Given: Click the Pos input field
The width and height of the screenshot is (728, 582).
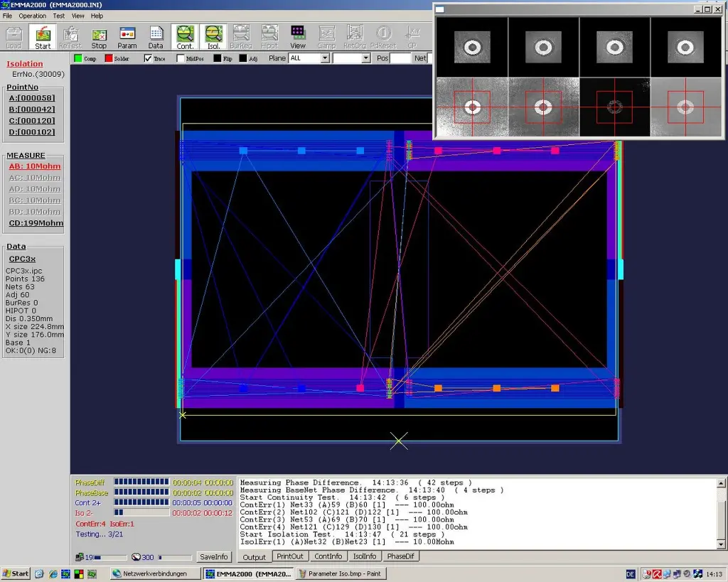Looking at the screenshot, I should coord(400,58).
